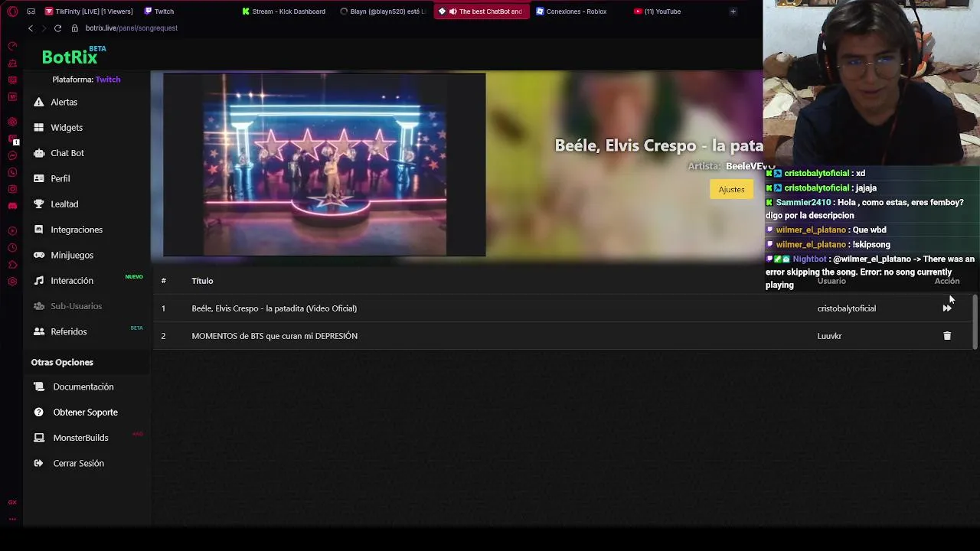Click 'Nightbot' username in chat
Viewport: 980px width, 551px height.
[809, 259]
